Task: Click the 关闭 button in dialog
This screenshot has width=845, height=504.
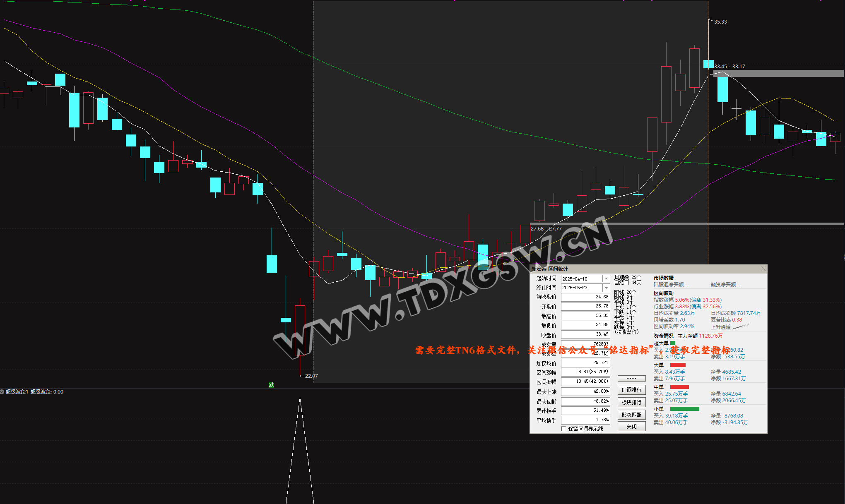Action: [x=631, y=426]
